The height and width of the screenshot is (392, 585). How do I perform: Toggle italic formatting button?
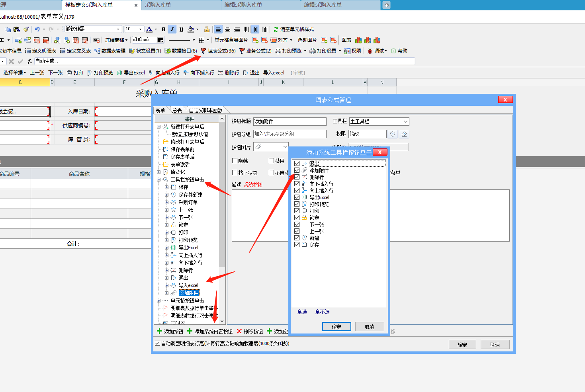tap(172, 29)
